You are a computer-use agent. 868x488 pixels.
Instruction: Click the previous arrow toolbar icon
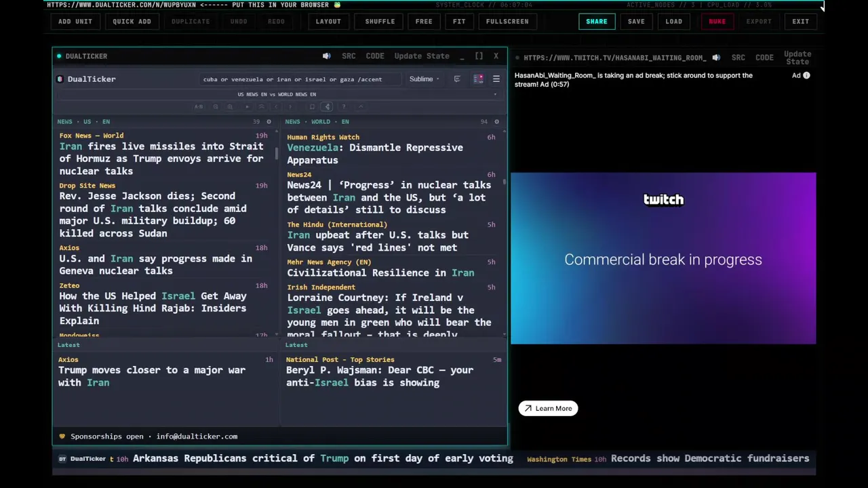tap(276, 106)
